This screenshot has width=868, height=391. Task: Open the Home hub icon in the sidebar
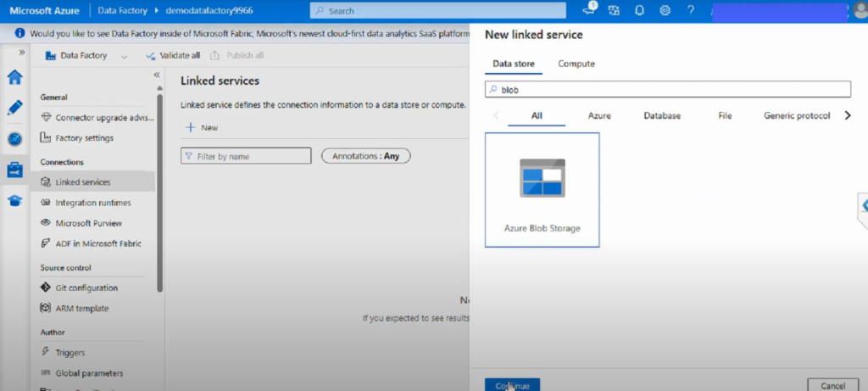pyautogui.click(x=15, y=77)
